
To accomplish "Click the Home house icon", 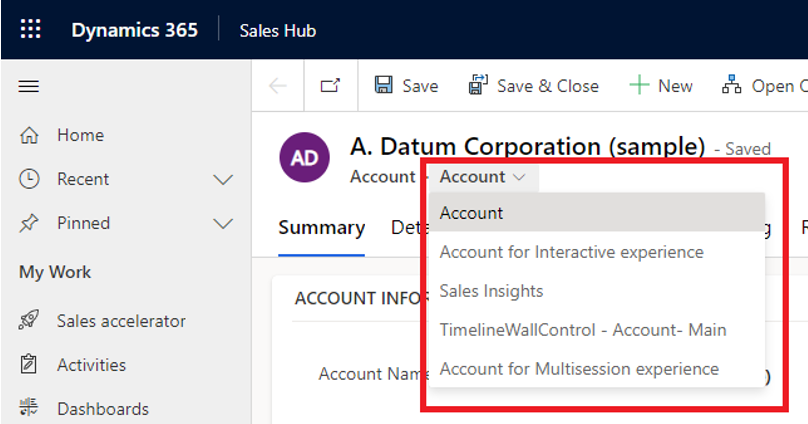I will click(x=29, y=135).
